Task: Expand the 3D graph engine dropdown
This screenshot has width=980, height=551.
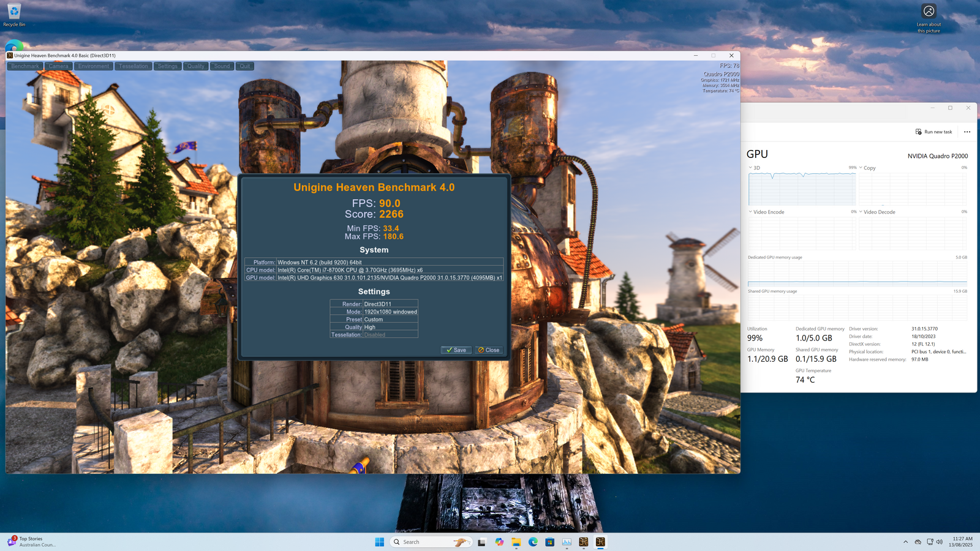Action: coord(754,168)
